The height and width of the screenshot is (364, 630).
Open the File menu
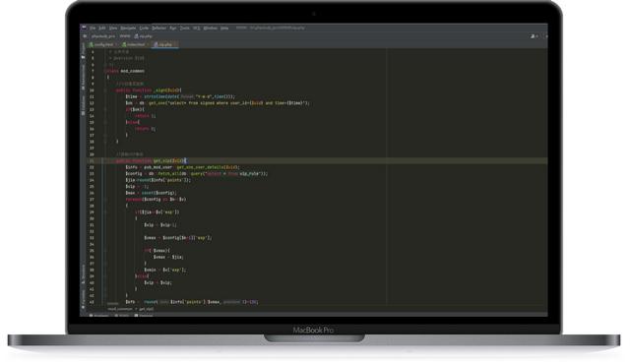coord(93,29)
